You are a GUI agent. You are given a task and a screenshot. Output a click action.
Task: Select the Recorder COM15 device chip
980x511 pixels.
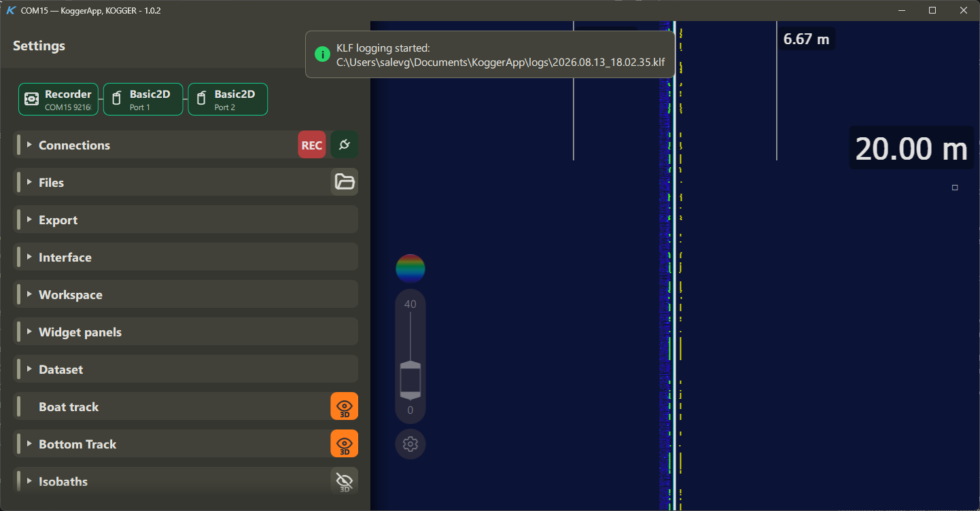point(58,99)
